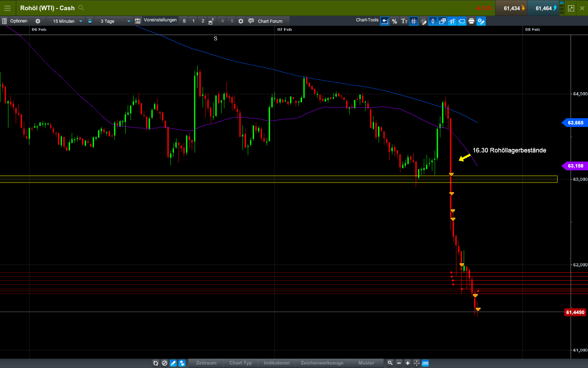Open the chart settings gear with pencil icon
This screenshot has width=588, height=368.
481,21
